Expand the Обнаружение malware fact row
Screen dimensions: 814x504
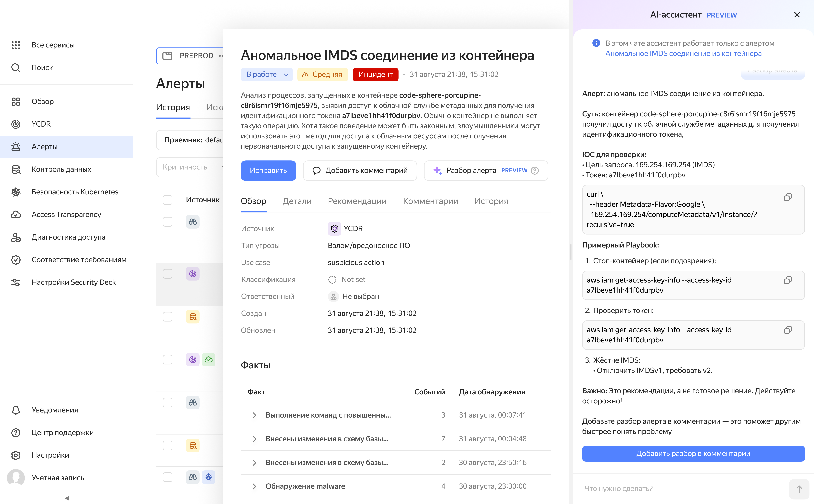[x=254, y=486]
